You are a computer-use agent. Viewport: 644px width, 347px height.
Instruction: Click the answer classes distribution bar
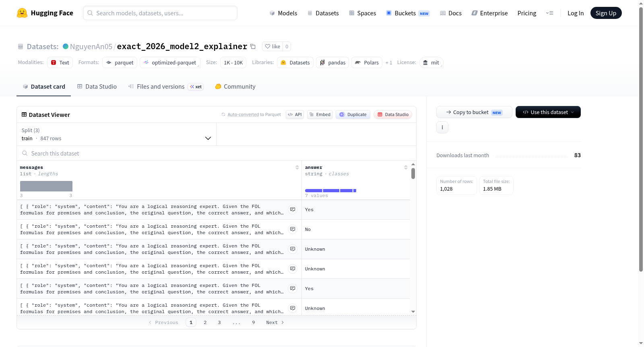(330, 191)
